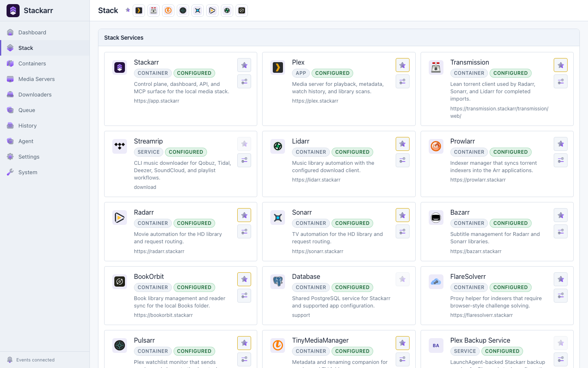Open Queue in the sidebar
This screenshot has height=368, width=588.
point(45,110)
